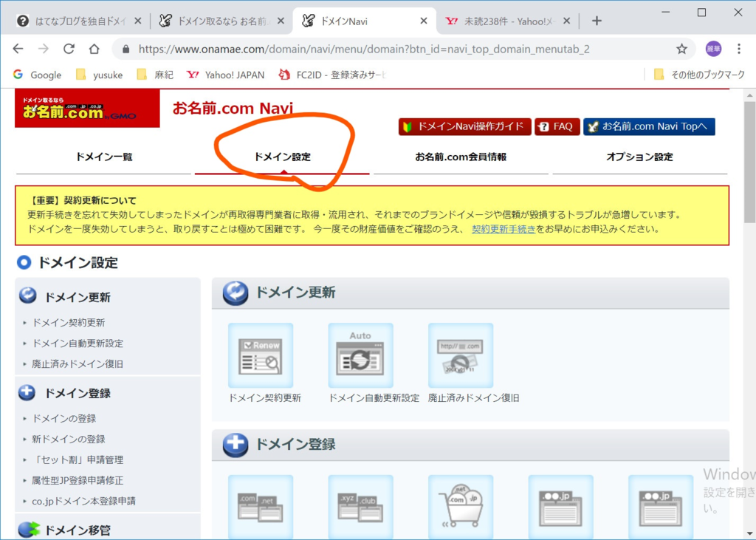Bookmark this page with the star
The height and width of the screenshot is (540, 756).
pyautogui.click(x=681, y=49)
